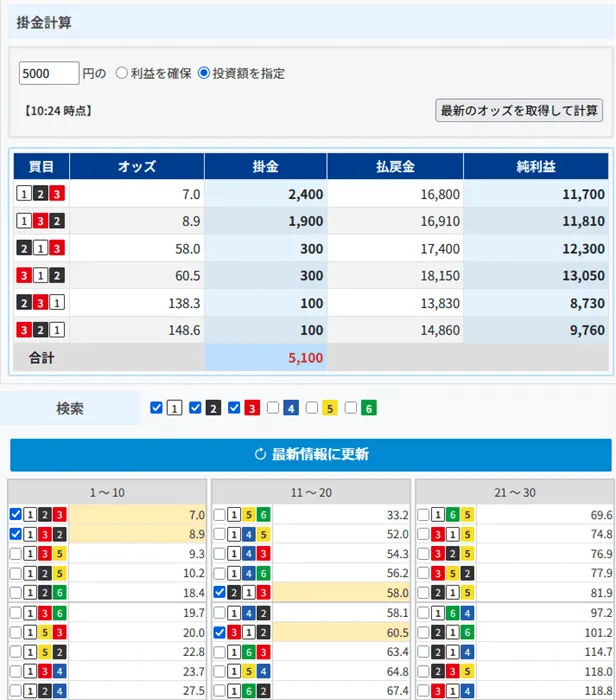616x700 pixels.
Task: Check the 1-5-6 combination at odds 33.2
Action: 219,514
